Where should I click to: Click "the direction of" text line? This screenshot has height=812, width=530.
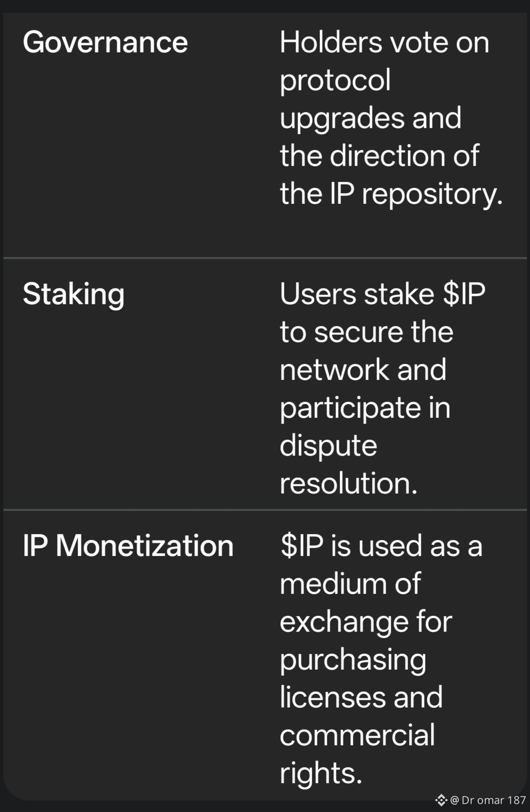pos(379,156)
